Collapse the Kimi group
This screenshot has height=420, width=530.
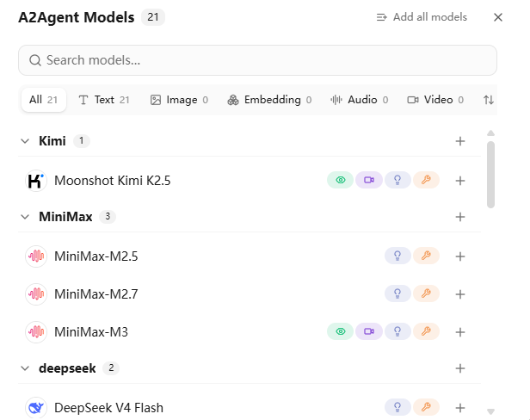pos(25,141)
